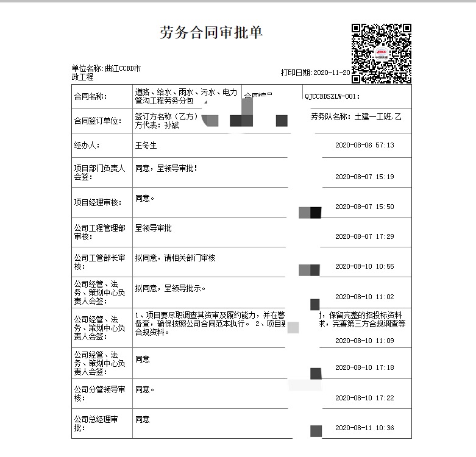Screen dimensions: 476x457
Task: Click the 合同名称 row label
Action: pyautogui.click(x=90, y=96)
